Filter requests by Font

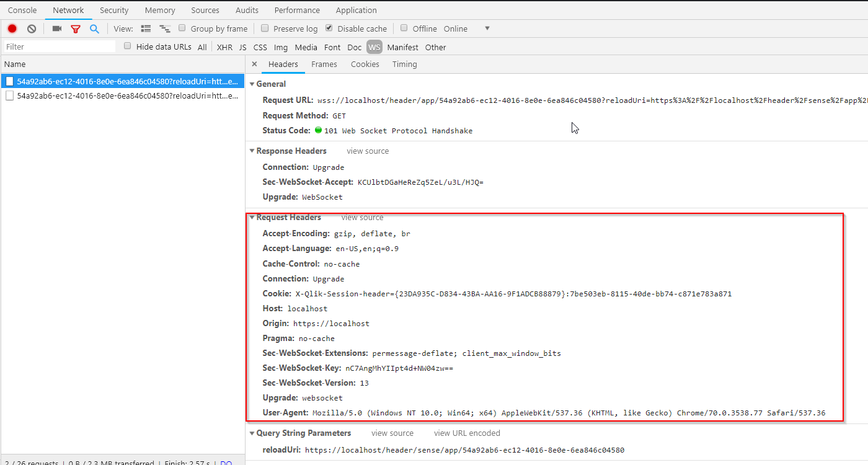coord(332,47)
